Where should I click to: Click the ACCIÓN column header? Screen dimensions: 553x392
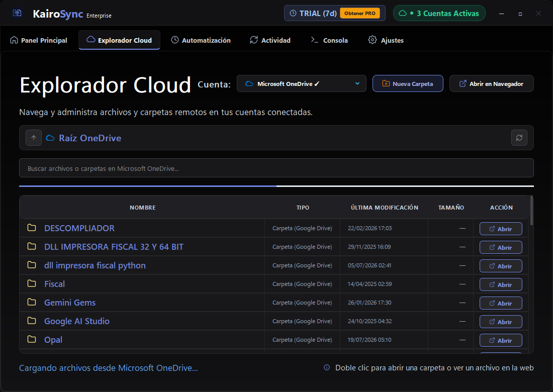tap(501, 208)
